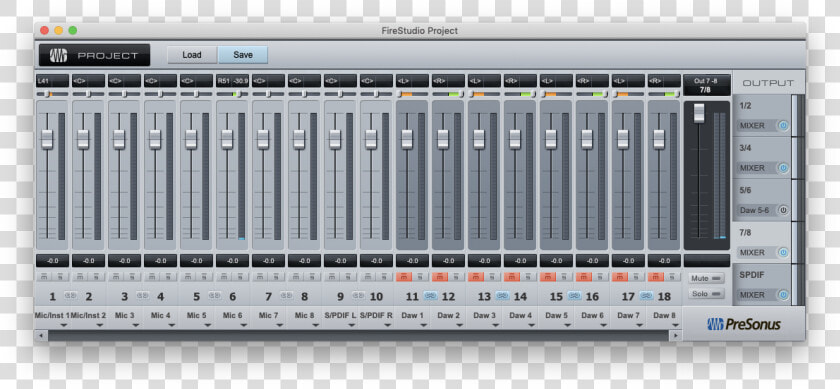Unmute channel 13 with its red M button
Image resolution: width=840 pixels, height=389 pixels.
[x=476, y=276]
